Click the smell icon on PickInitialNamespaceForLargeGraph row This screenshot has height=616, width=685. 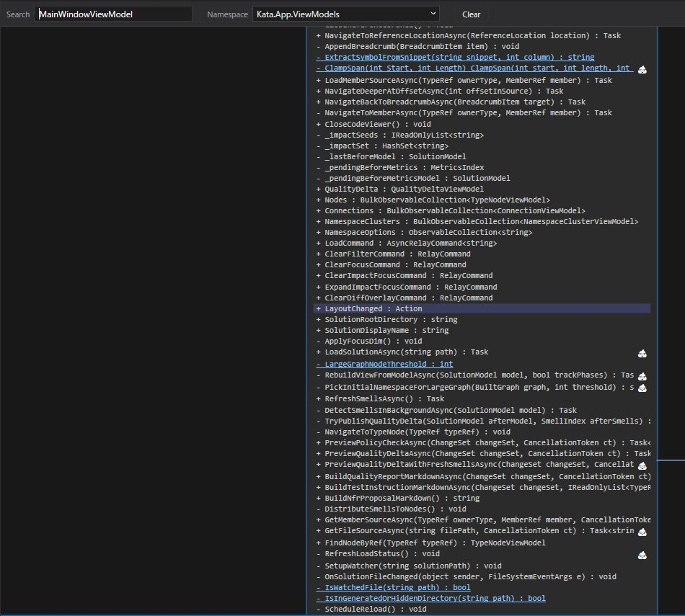(x=642, y=388)
